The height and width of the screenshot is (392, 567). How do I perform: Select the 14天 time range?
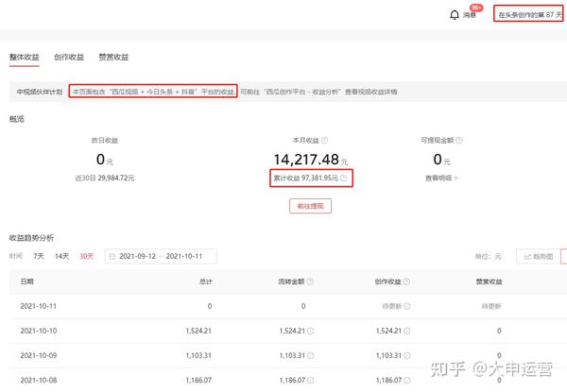pyautogui.click(x=61, y=256)
